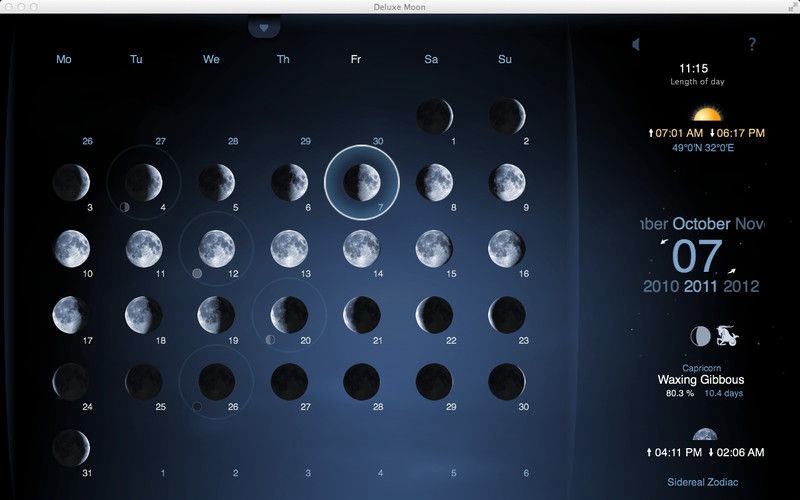Click the Capricorn label

702,368
